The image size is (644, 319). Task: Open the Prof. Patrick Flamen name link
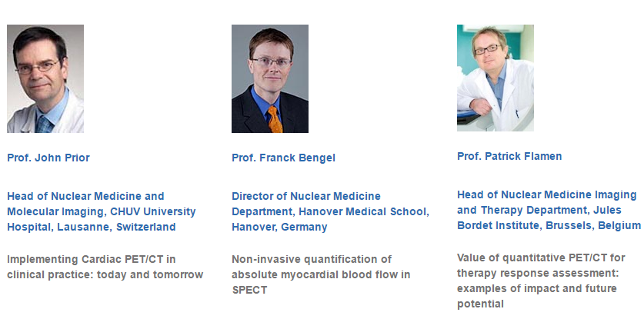[509, 156]
